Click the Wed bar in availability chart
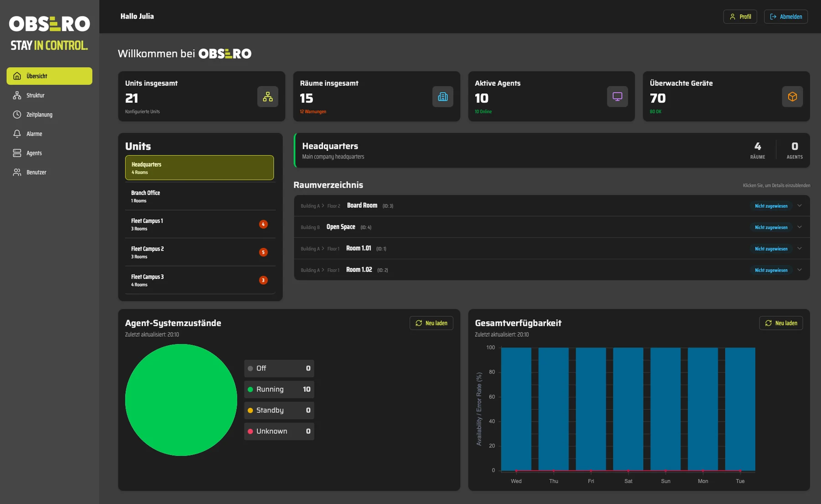Image resolution: width=821 pixels, height=504 pixels. [x=516, y=409]
